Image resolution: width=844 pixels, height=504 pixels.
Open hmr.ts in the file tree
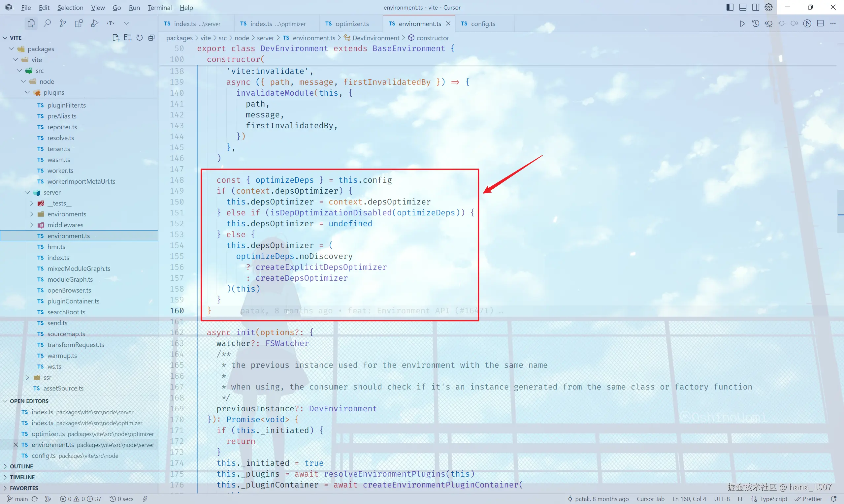(56, 247)
